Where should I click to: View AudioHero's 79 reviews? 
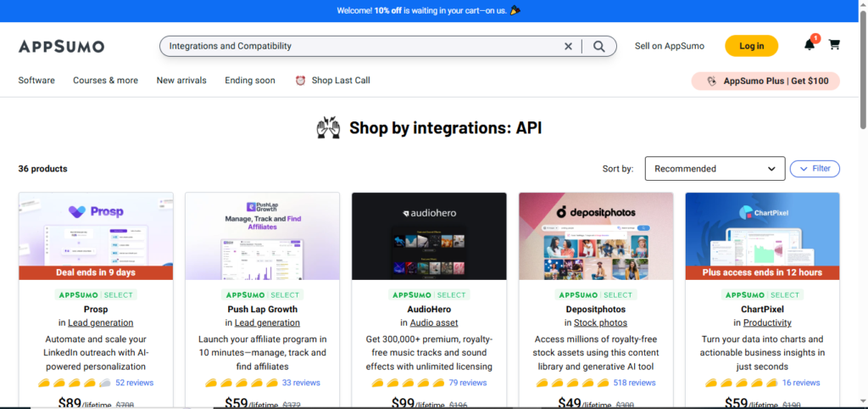pyautogui.click(x=468, y=383)
